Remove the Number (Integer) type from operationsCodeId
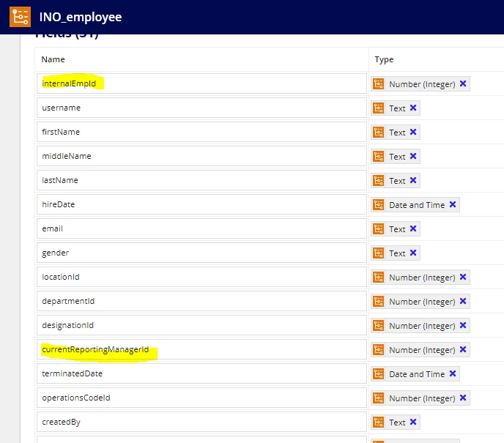This screenshot has height=443, width=504. [463, 398]
